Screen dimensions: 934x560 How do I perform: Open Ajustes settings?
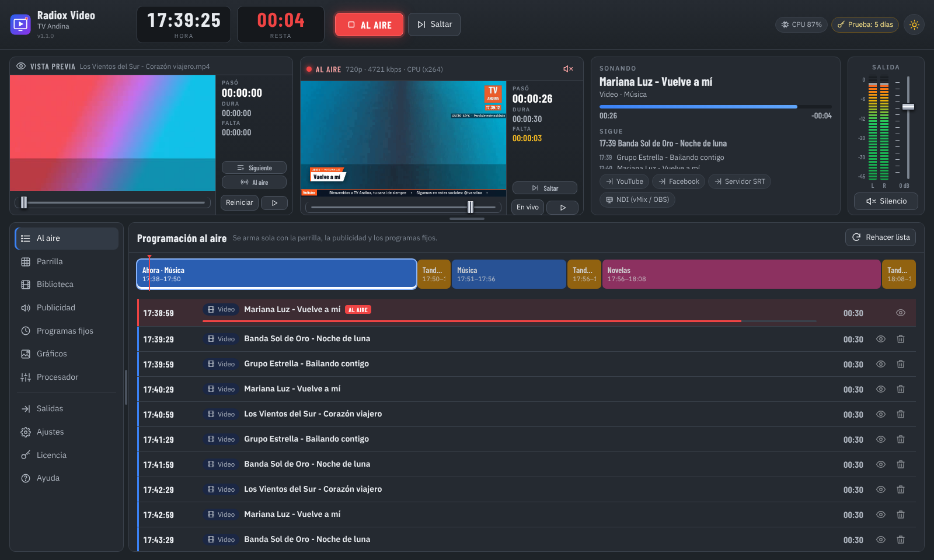67,432
